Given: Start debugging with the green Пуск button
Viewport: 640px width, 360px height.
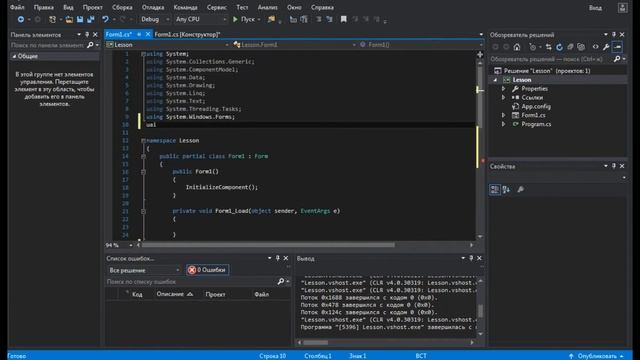Looking at the screenshot, I should 244,19.
